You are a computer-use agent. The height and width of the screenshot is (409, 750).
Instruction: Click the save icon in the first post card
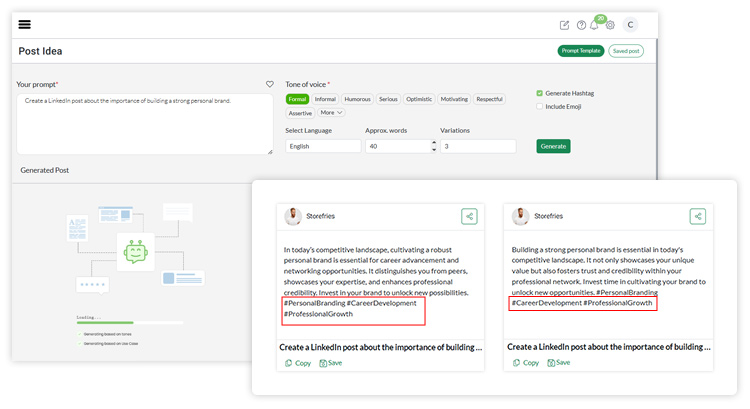323,363
